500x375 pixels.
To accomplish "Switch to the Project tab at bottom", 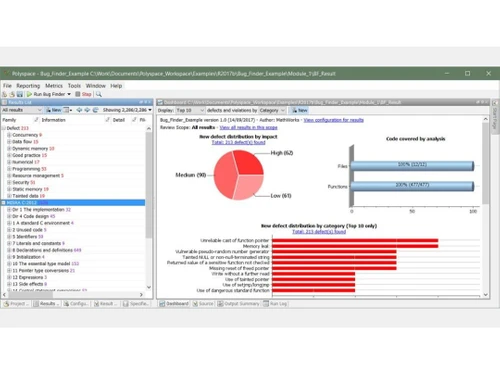I will (x=16, y=304).
